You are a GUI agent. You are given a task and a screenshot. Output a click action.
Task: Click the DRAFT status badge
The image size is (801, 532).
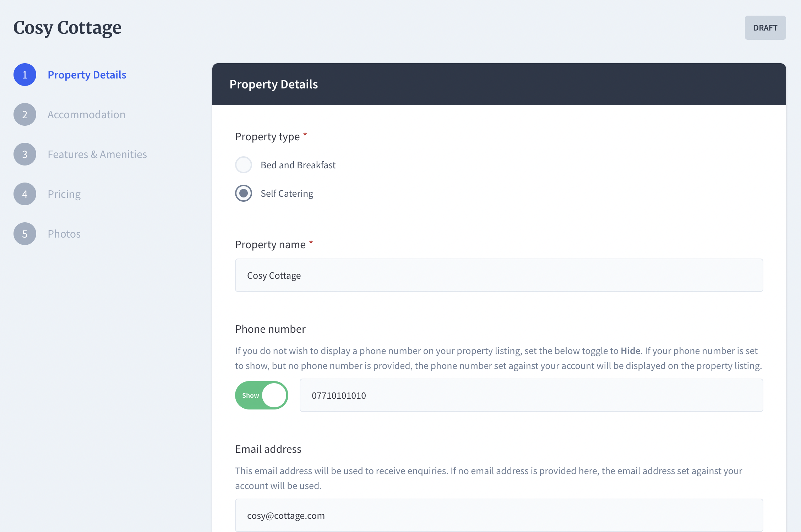click(x=765, y=28)
